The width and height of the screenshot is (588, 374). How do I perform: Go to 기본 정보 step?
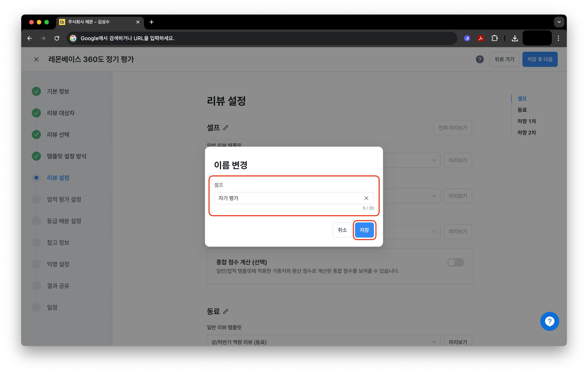[x=58, y=91]
